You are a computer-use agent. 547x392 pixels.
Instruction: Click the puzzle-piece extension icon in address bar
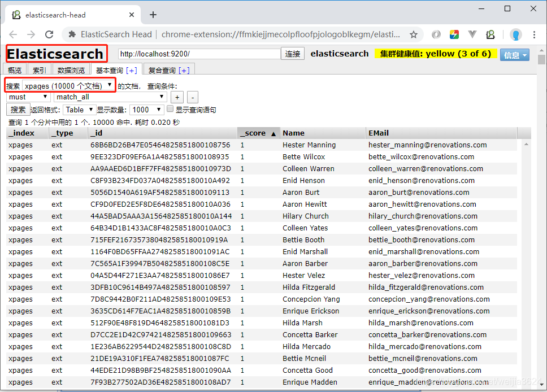click(72, 34)
